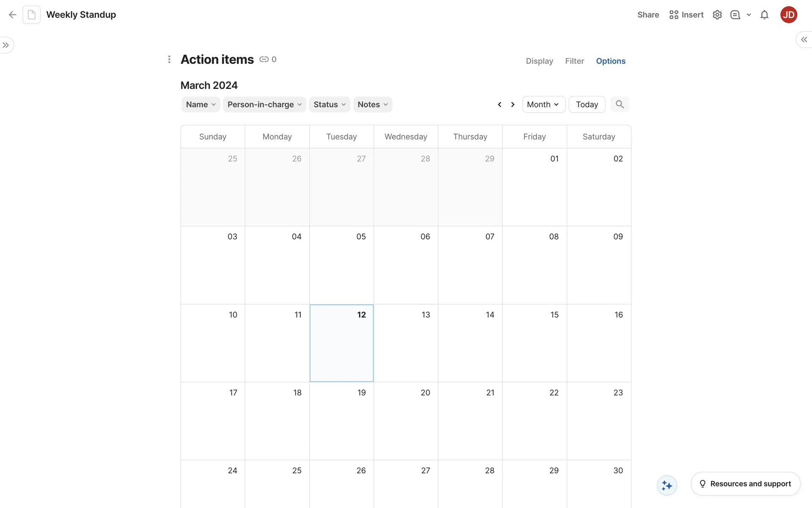
Task: Open the comments icon in header
Action: (x=735, y=15)
